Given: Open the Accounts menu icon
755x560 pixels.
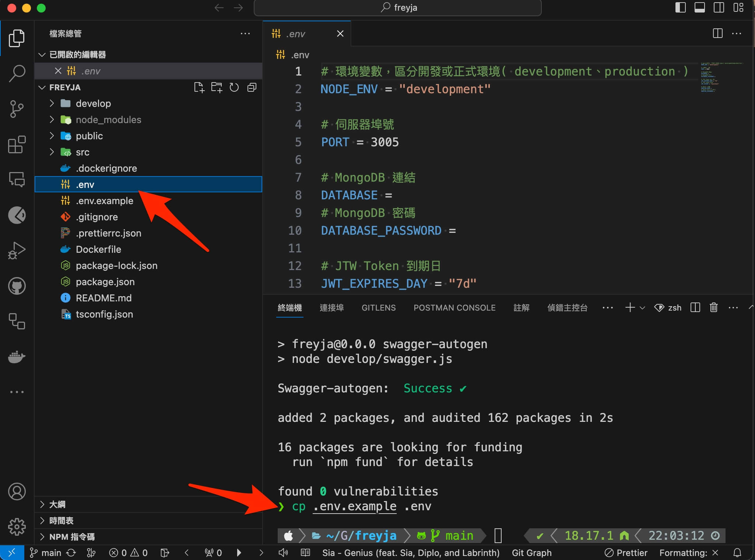Looking at the screenshot, I should point(17,491).
